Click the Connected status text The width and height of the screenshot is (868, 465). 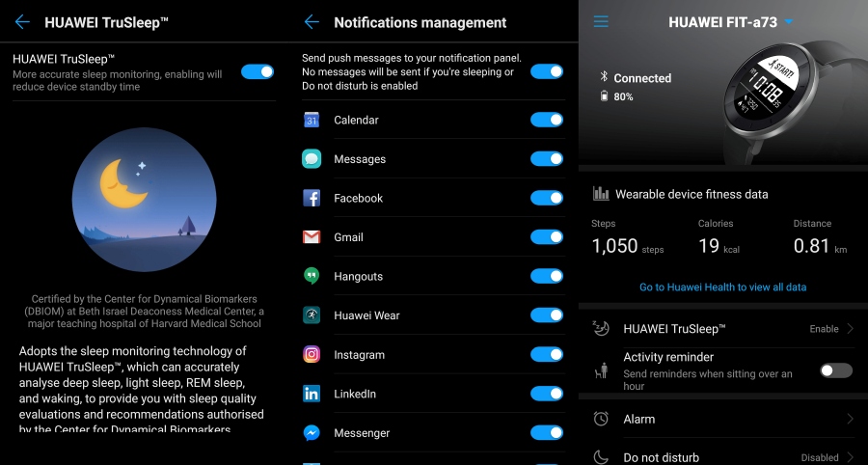click(x=642, y=78)
